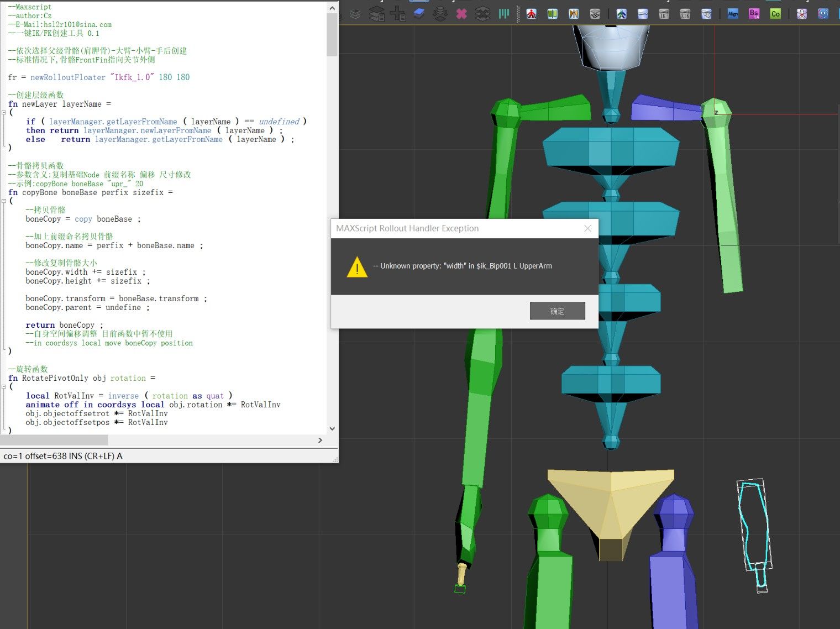Screen dimensions: 840x629
Task: Select the topmost teal spine box bone
Action: (611, 147)
